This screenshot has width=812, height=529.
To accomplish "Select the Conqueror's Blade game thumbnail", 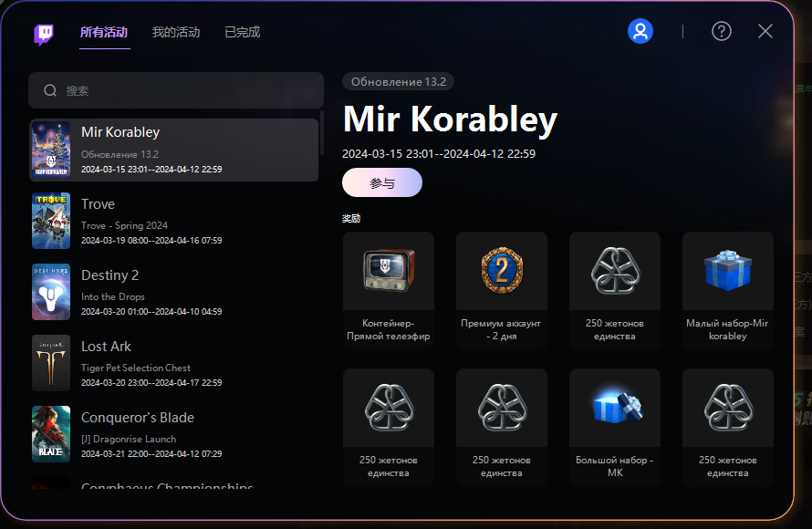I will [51, 434].
